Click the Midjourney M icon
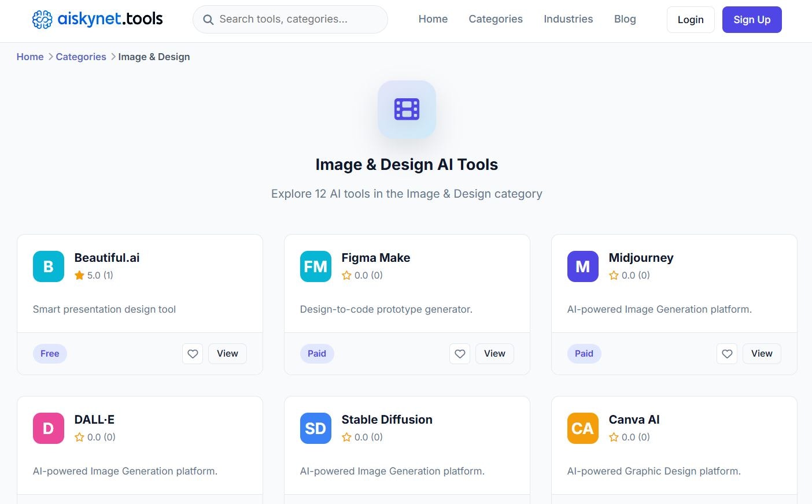Screen dimensions: 812x504 pos(582,266)
